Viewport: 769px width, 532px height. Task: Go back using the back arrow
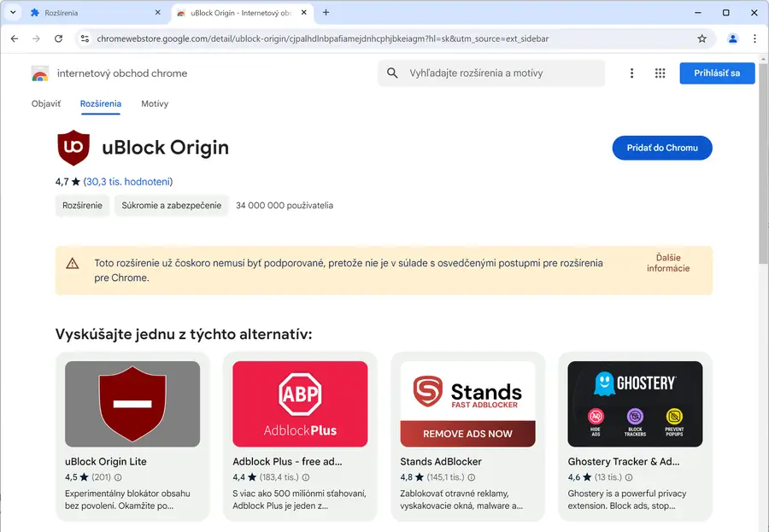point(14,38)
